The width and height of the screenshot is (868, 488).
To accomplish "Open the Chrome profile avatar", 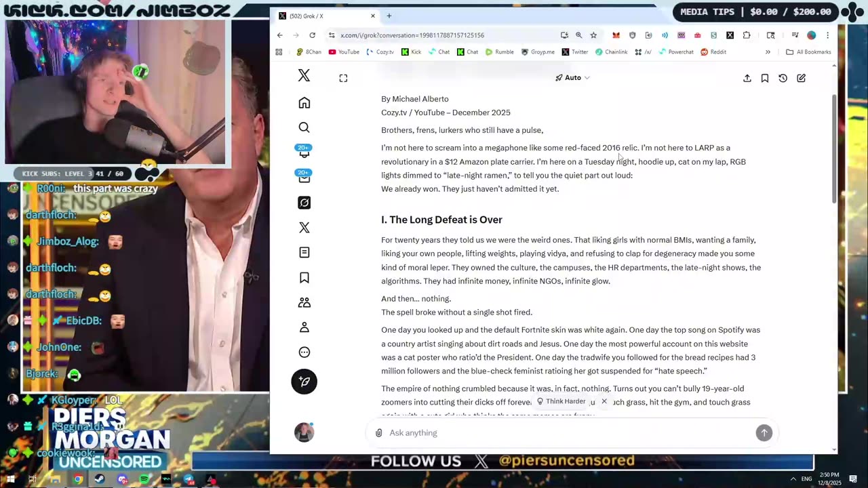I will point(811,35).
